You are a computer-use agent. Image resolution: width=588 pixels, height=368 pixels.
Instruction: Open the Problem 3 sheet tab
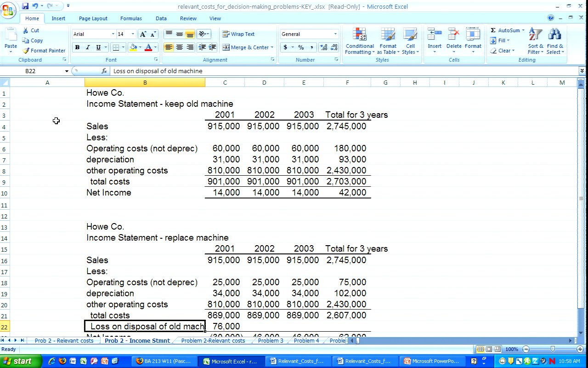(271, 341)
